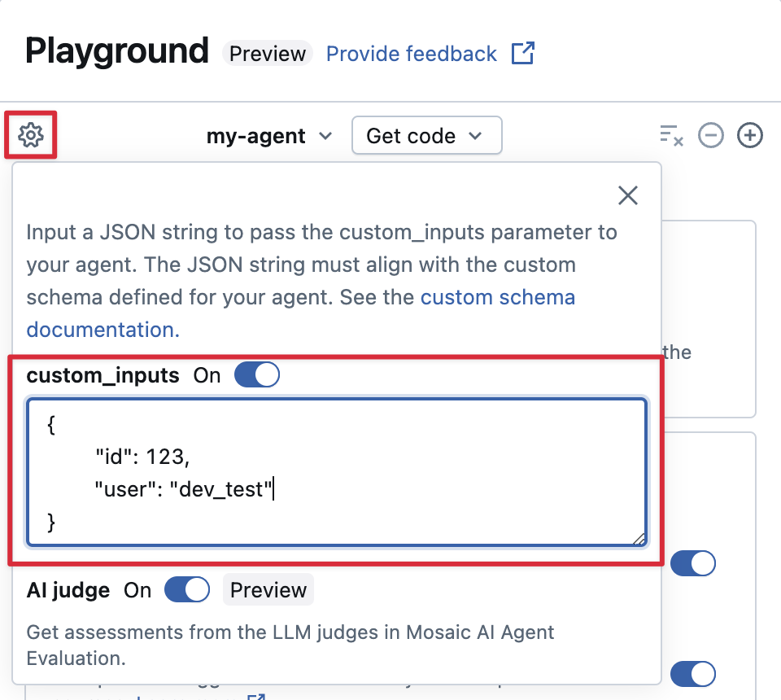Screen dimensions: 781x700
Task: Click the Preview badge beside the Playground title
Action: click(267, 53)
